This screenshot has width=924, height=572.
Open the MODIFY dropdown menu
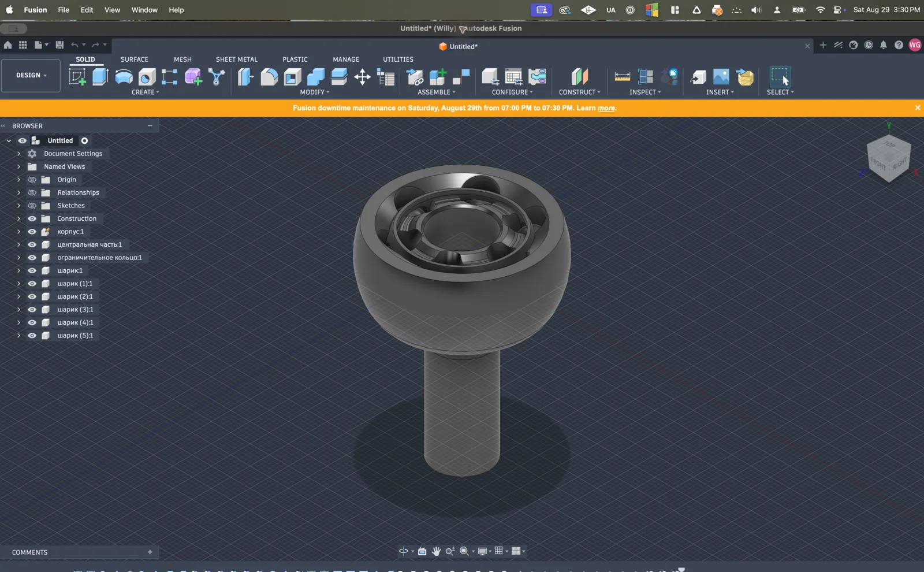(x=315, y=92)
